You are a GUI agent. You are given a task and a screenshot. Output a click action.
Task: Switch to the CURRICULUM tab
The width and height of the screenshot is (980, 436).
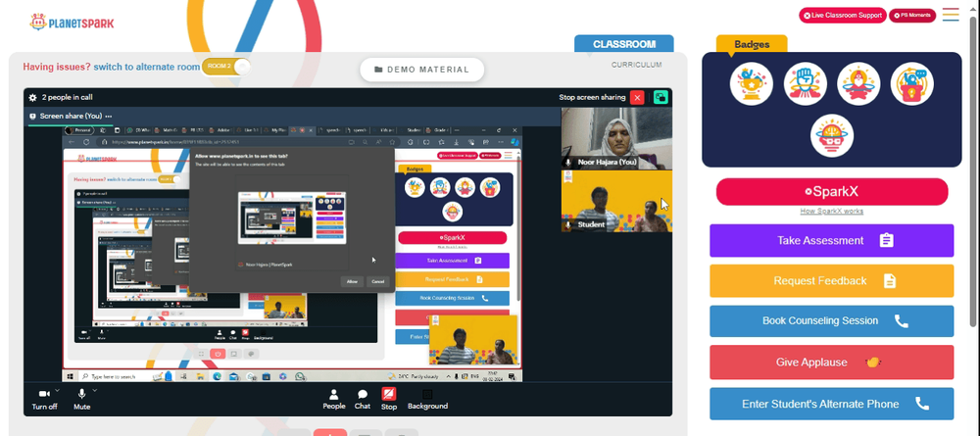pyautogui.click(x=636, y=65)
